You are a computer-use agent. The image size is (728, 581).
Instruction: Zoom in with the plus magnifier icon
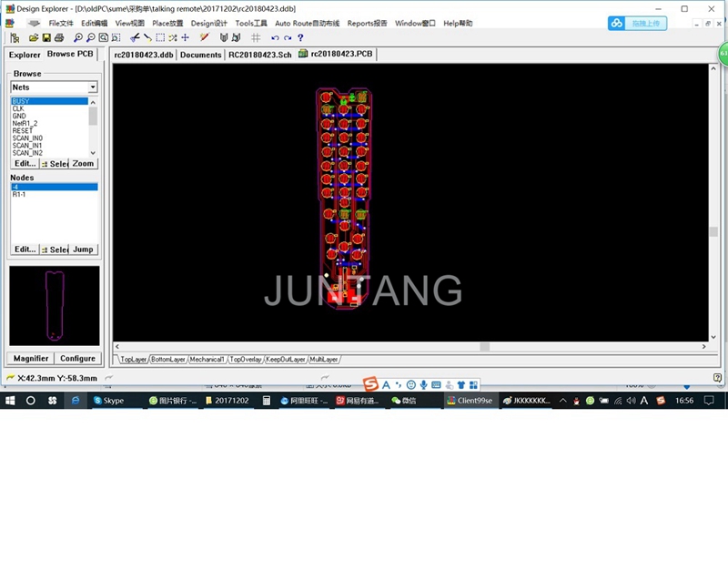[78, 37]
